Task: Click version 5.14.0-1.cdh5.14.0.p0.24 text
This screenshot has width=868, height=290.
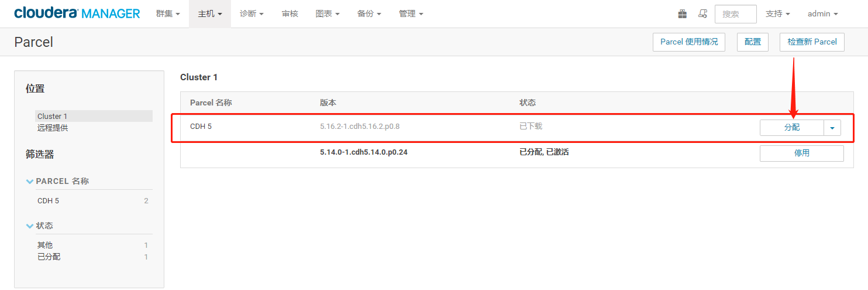Action: pos(363,152)
